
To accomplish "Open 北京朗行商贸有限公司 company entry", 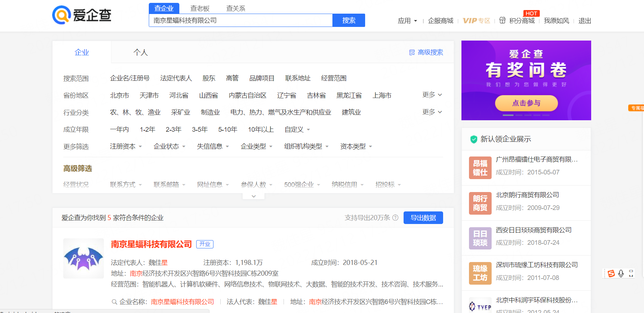I will (x=527, y=195).
